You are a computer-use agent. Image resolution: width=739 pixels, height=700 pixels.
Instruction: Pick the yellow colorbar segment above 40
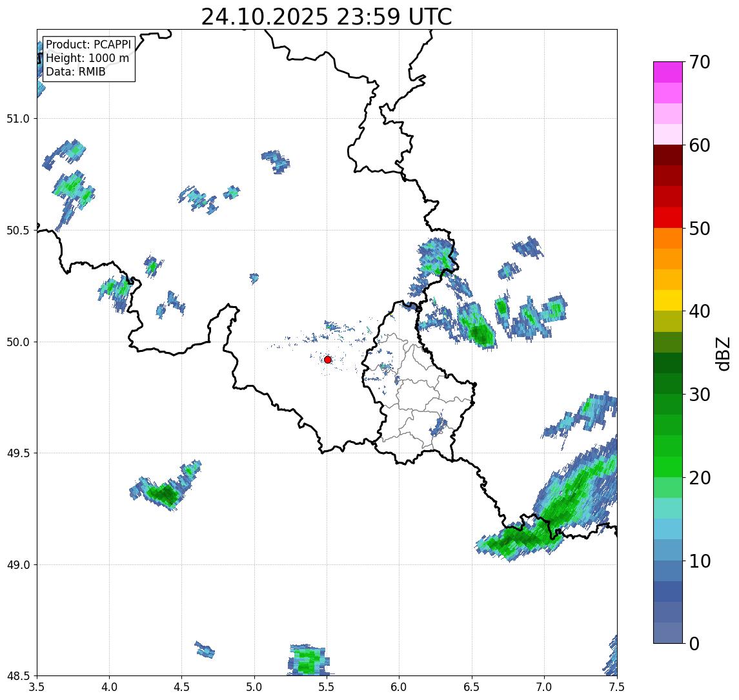[x=668, y=300]
